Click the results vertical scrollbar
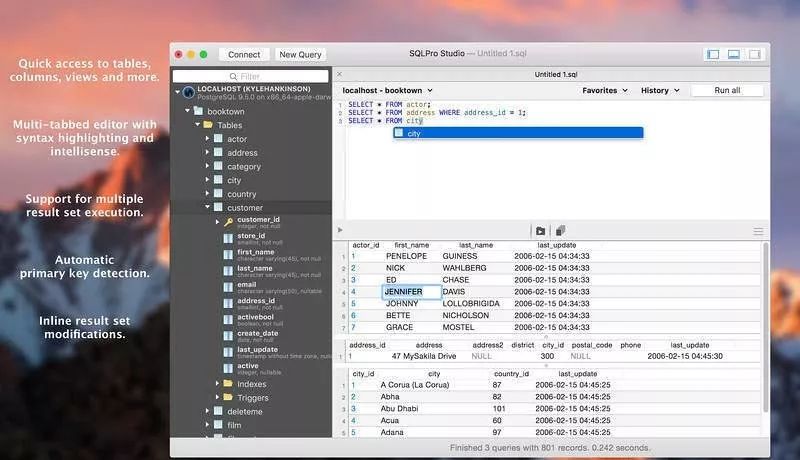 tap(765, 327)
